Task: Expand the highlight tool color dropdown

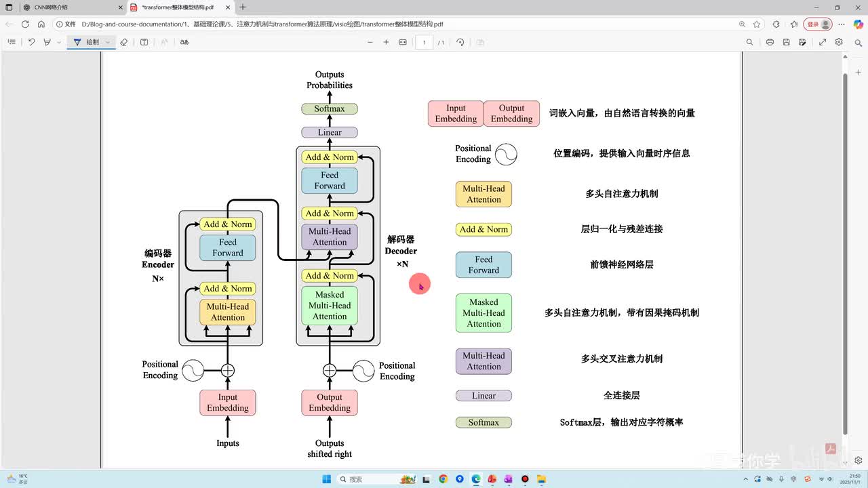Action: point(59,42)
